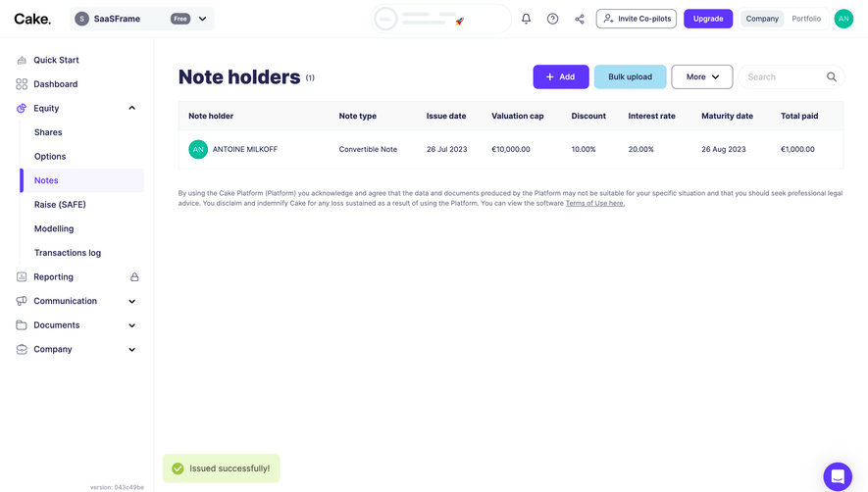Click the €10,000.00 valuation cap value

[x=511, y=149]
